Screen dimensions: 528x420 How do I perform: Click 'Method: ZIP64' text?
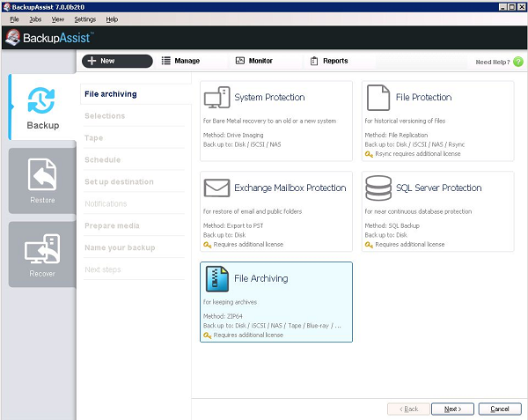tap(223, 316)
